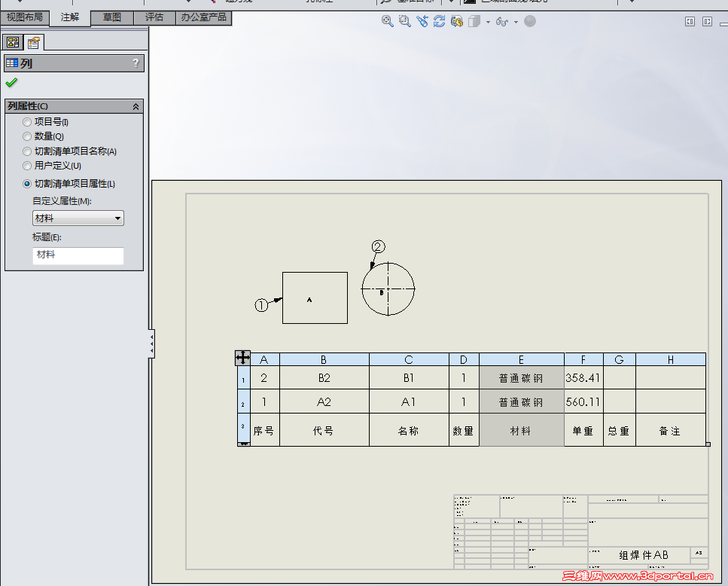Confirm with the green checkmark
728x586 pixels.
pyautogui.click(x=11, y=83)
